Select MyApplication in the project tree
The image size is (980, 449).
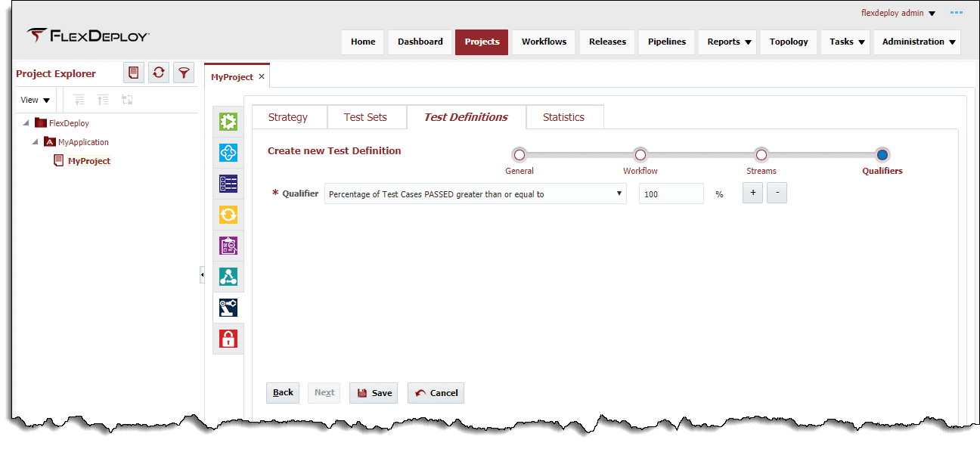pos(83,142)
